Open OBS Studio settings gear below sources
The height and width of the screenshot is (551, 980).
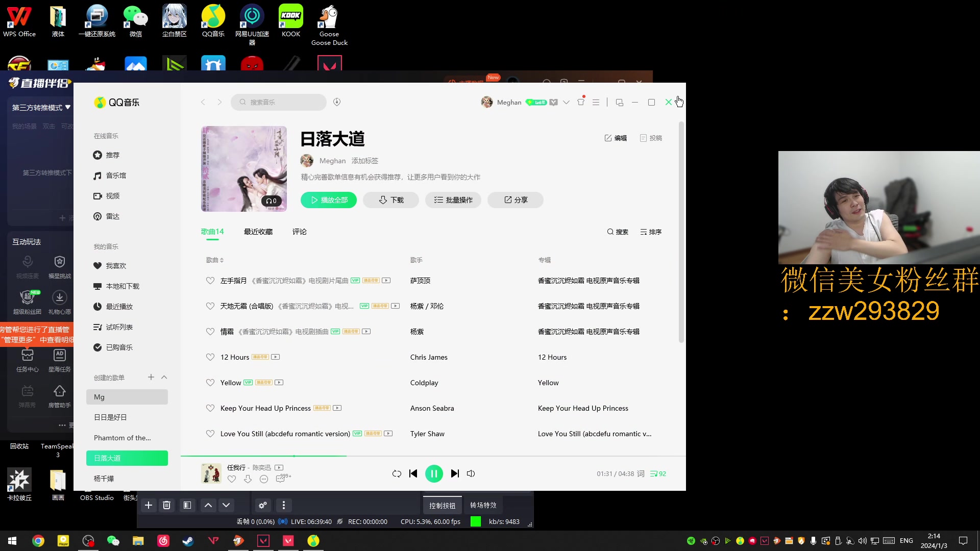tap(263, 505)
